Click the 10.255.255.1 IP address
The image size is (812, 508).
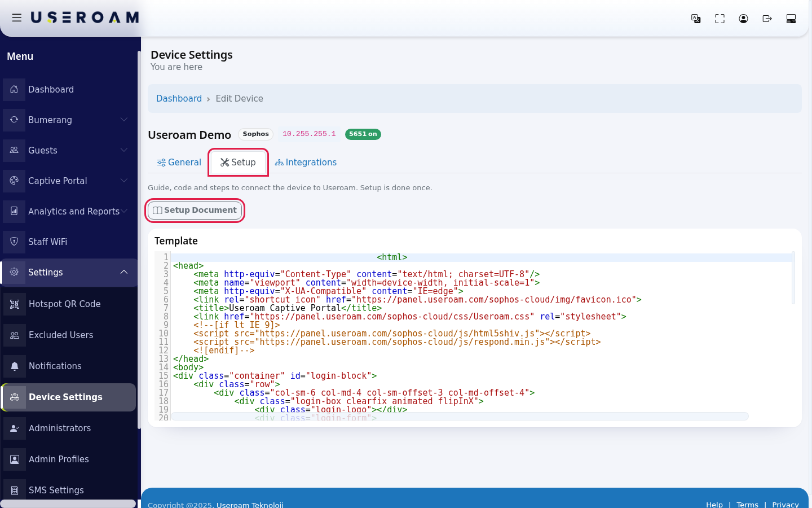(309, 134)
